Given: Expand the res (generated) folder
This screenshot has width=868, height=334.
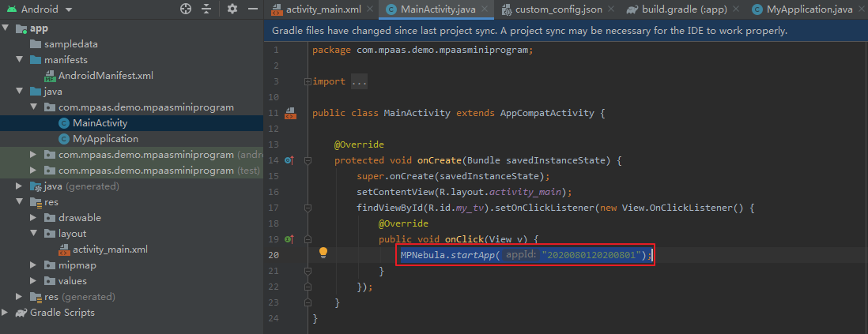Looking at the screenshot, I should pos(20,297).
